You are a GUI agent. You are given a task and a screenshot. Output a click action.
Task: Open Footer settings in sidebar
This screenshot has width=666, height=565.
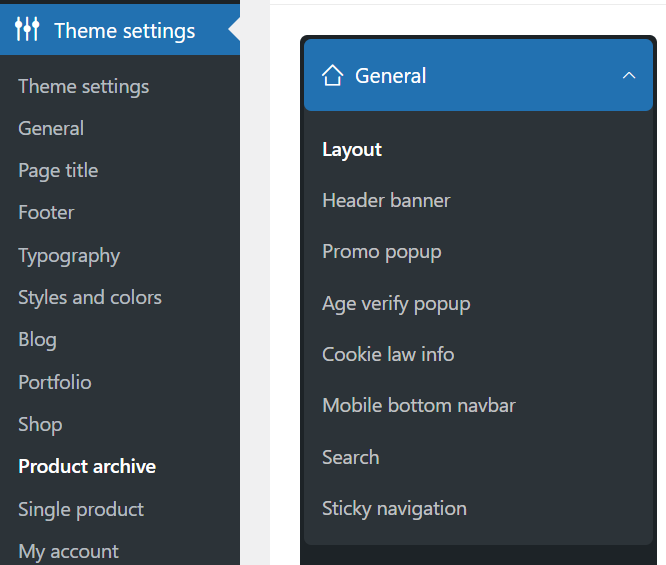click(x=46, y=212)
